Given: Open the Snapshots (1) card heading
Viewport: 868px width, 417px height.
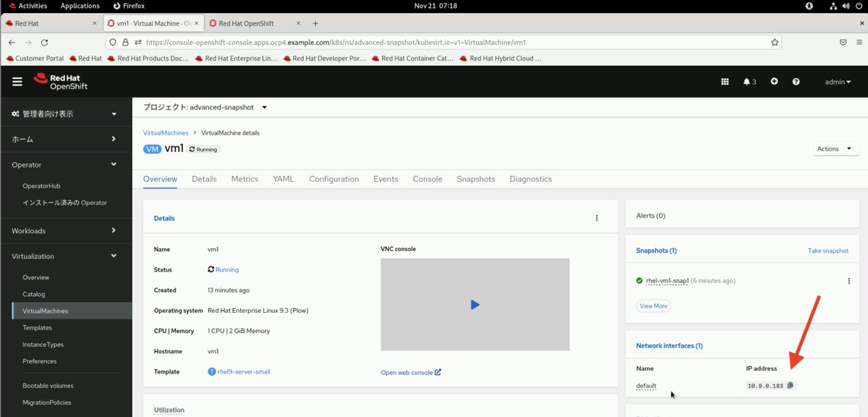Looking at the screenshot, I should pyautogui.click(x=656, y=250).
